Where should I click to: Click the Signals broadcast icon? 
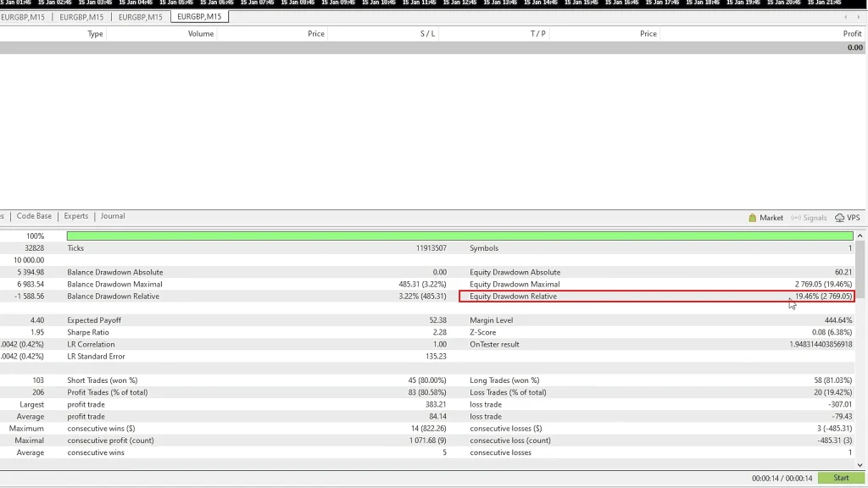click(796, 218)
